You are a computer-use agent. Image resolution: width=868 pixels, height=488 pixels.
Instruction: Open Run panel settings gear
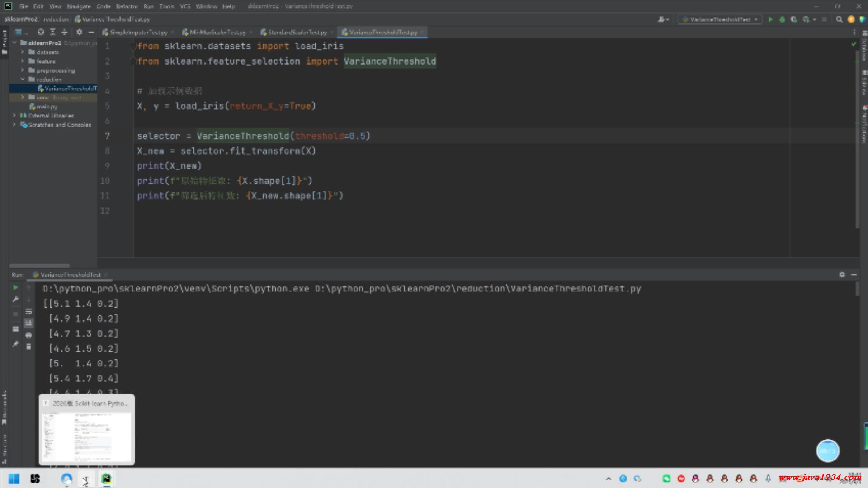pos(842,275)
